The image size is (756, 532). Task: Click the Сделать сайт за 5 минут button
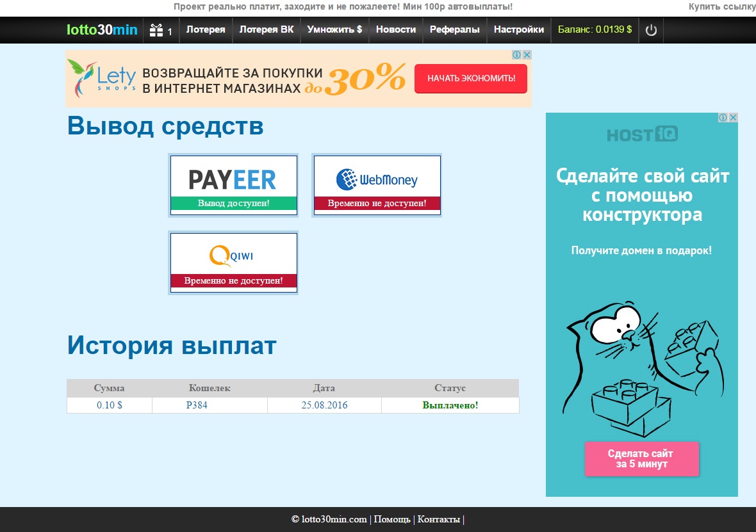point(641,458)
